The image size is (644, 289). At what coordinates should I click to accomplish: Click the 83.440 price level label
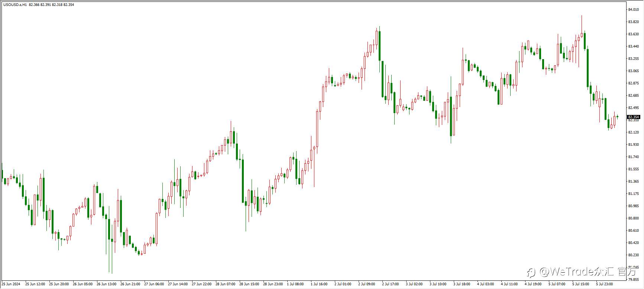coord(634,46)
